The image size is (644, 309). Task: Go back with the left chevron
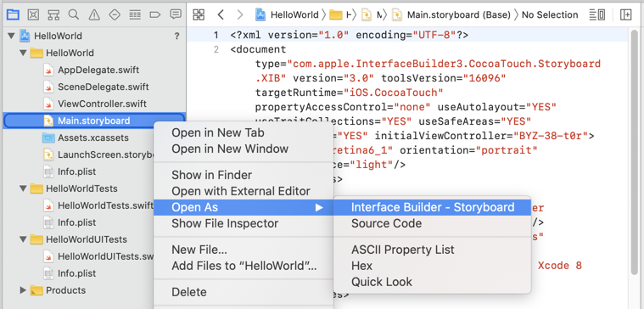pyautogui.click(x=221, y=15)
